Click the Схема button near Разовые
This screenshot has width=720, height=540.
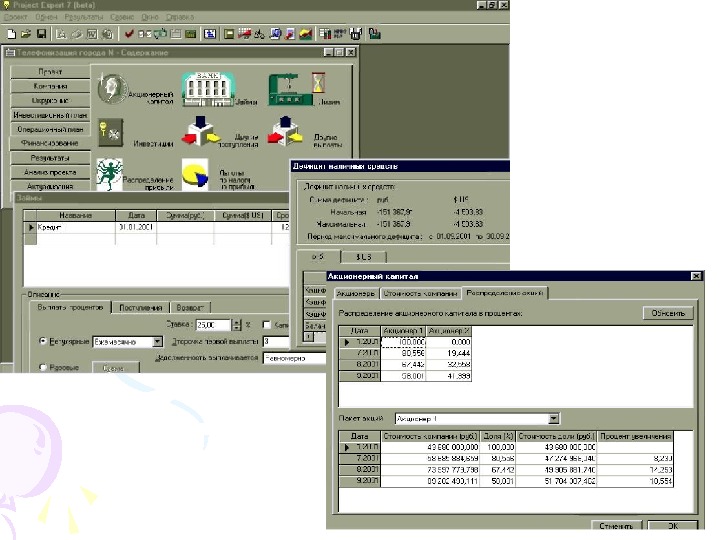(116, 368)
